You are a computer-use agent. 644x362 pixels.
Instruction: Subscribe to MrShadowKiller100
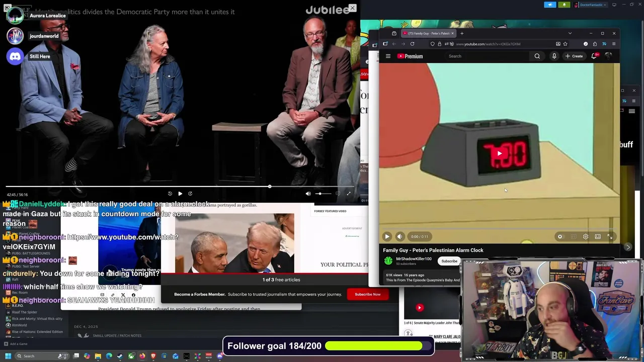coord(449,261)
